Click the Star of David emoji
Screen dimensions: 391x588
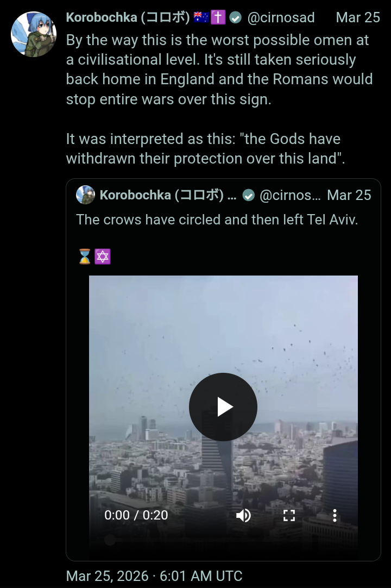(x=102, y=257)
